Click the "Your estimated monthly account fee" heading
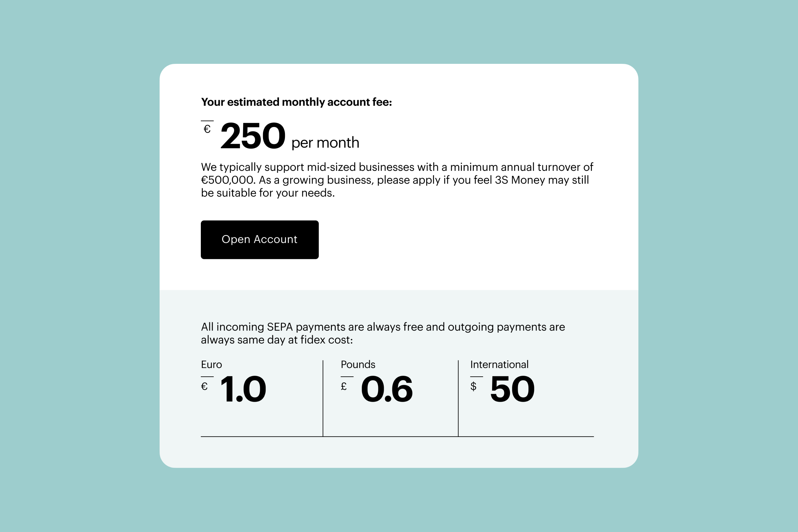This screenshot has width=798, height=532. 297,102
